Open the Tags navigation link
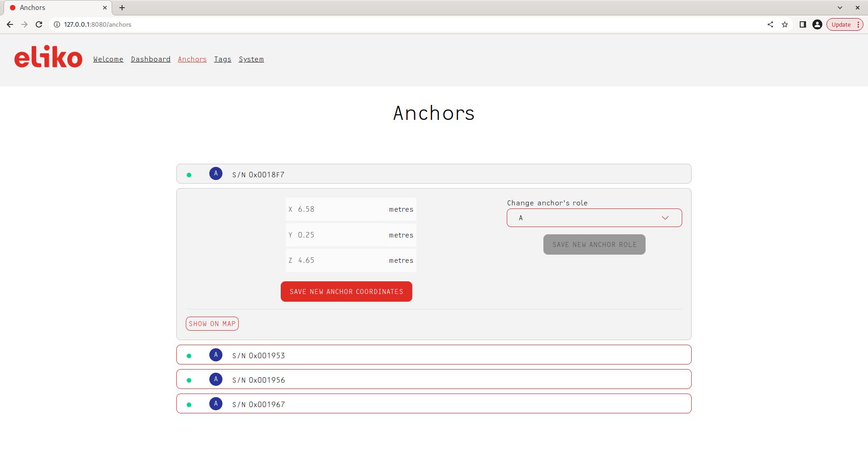The width and height of the screenshot is (868, 474). (x=222, y=59)
